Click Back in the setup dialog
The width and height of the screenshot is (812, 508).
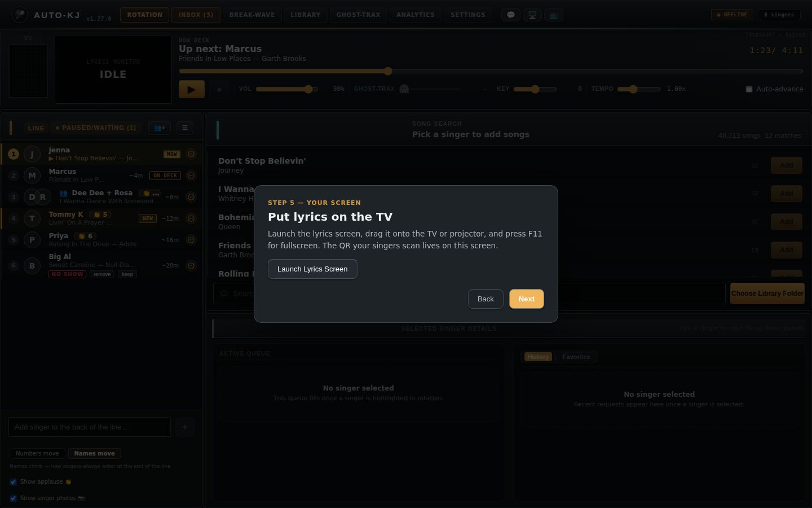click(x=486, y=299)
